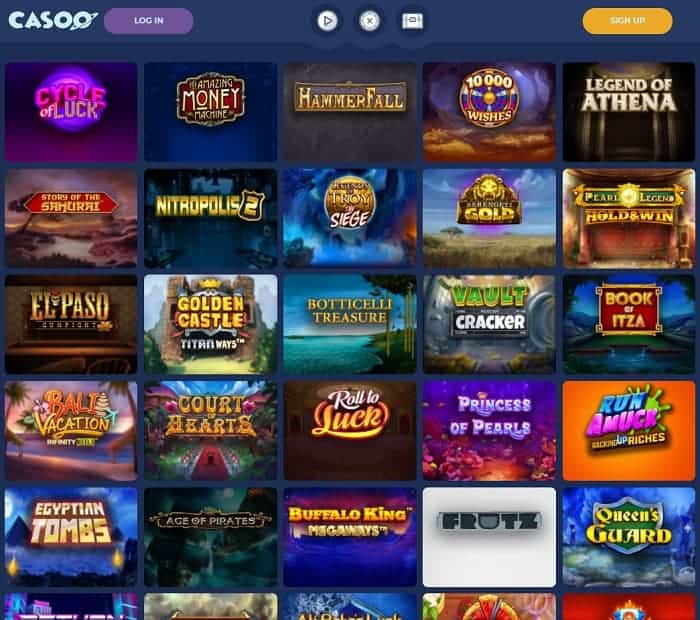Open Roll to Luck game
This screenshot has width=700, height=620.
click(x=350, y=431)
